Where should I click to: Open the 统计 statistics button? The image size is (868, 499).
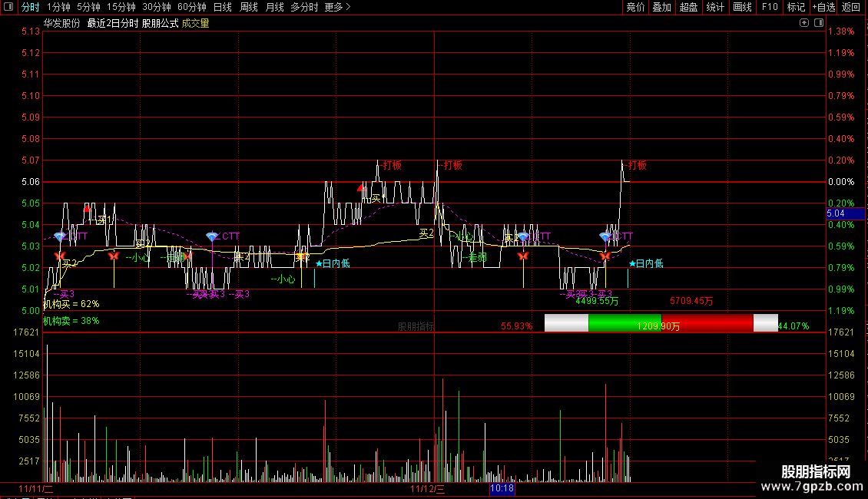coord(715,7)
